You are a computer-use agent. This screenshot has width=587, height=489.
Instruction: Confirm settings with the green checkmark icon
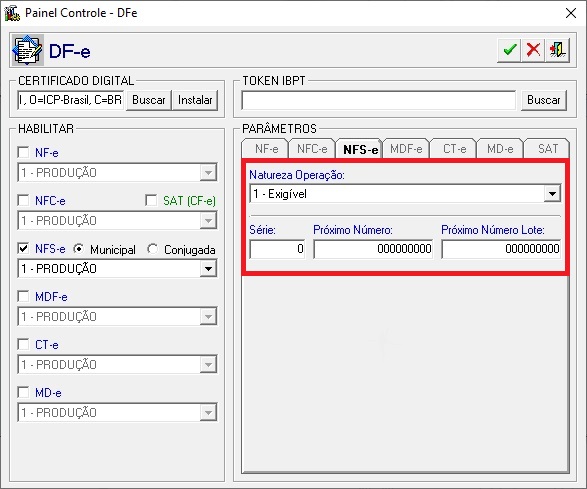[510, 50]
